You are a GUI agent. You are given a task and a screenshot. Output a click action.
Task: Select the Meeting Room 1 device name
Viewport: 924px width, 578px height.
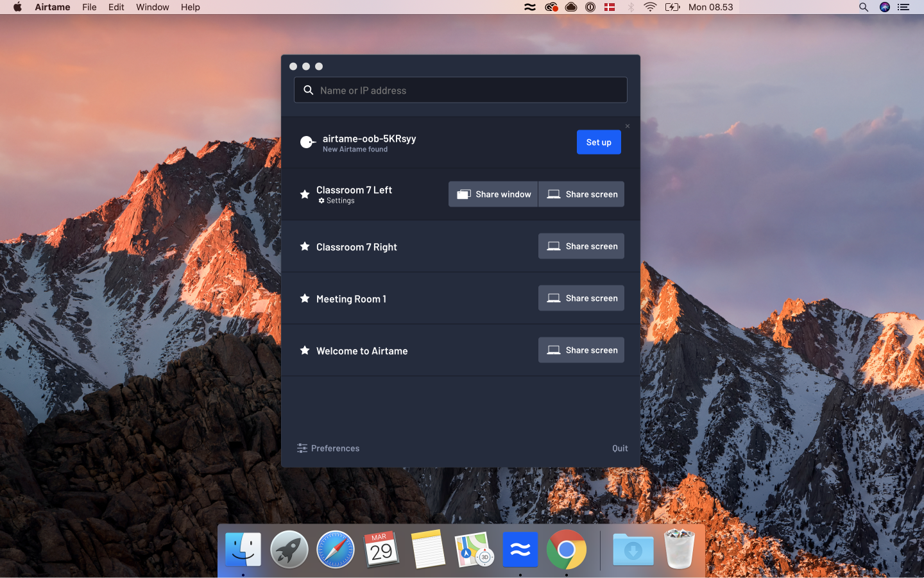(x=351, y=299)
